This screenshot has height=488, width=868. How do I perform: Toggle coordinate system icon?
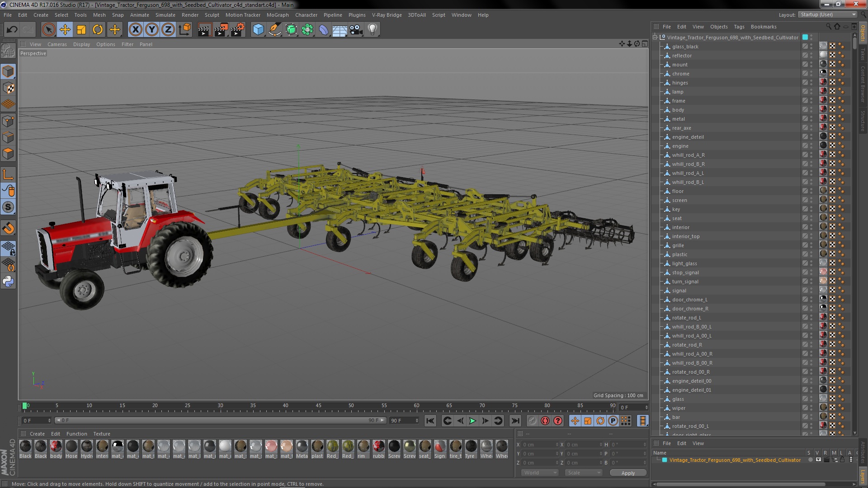[185, 30]
